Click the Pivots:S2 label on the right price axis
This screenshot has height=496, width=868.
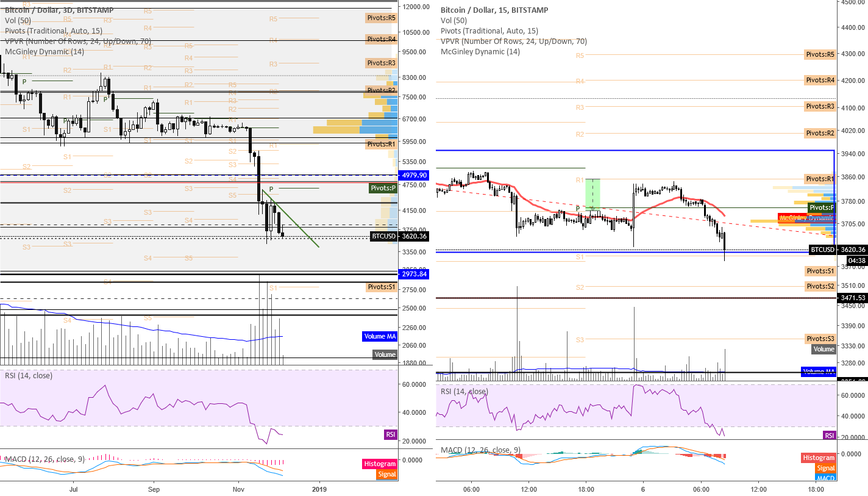[x=820, y=286]
